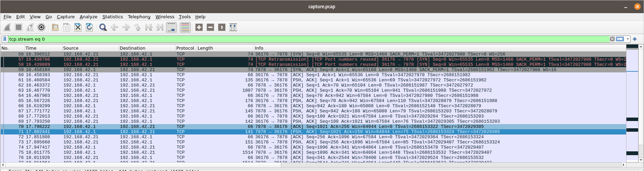This screenshot has width=644, height=171.
Task: Select packet 70 at time 17.798222
Action: [x=313, y=127]
